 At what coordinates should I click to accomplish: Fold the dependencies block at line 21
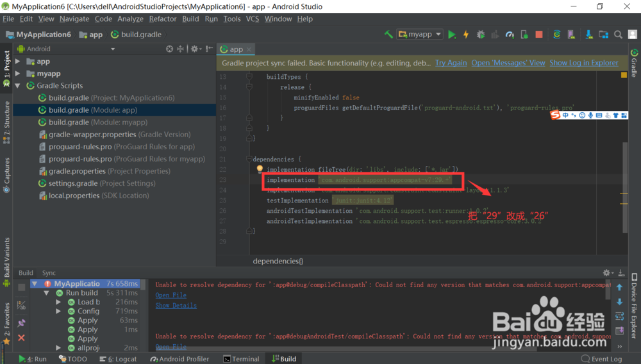pyautogui.click(x=249, y=159)
